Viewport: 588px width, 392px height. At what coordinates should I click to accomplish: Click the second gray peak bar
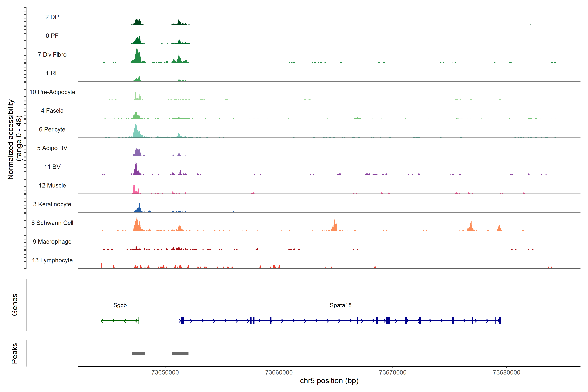click(180, 353)
